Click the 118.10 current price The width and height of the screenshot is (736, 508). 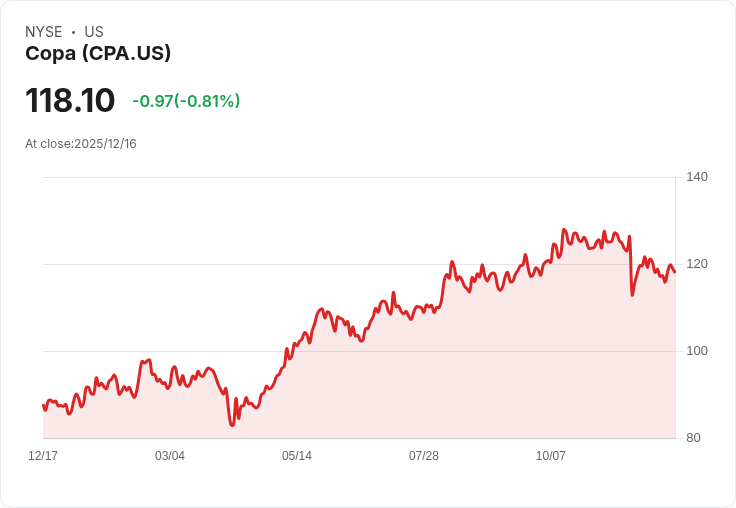70,100
